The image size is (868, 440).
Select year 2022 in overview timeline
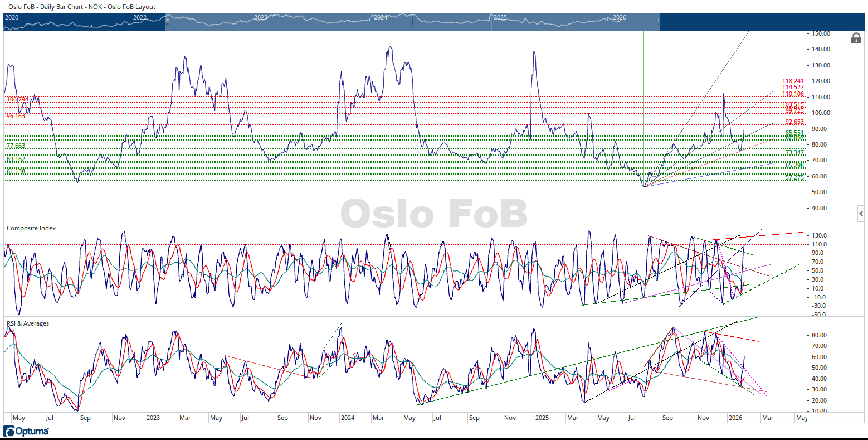click(140, 17)
